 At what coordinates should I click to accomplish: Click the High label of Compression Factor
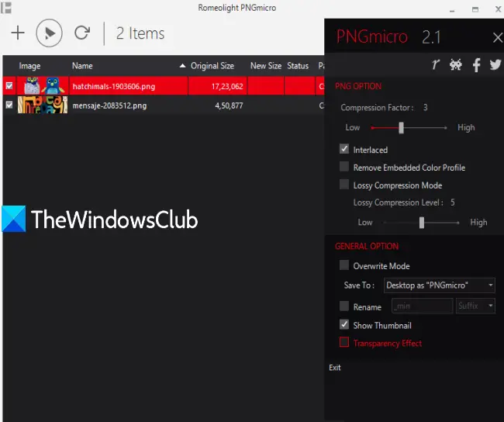pos(466,128)
